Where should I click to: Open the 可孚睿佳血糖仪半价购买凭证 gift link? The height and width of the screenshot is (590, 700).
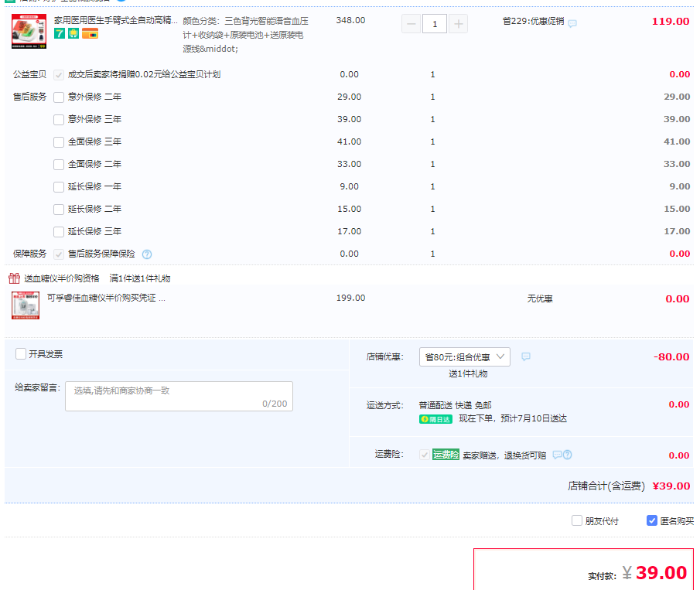click(105, 298)
